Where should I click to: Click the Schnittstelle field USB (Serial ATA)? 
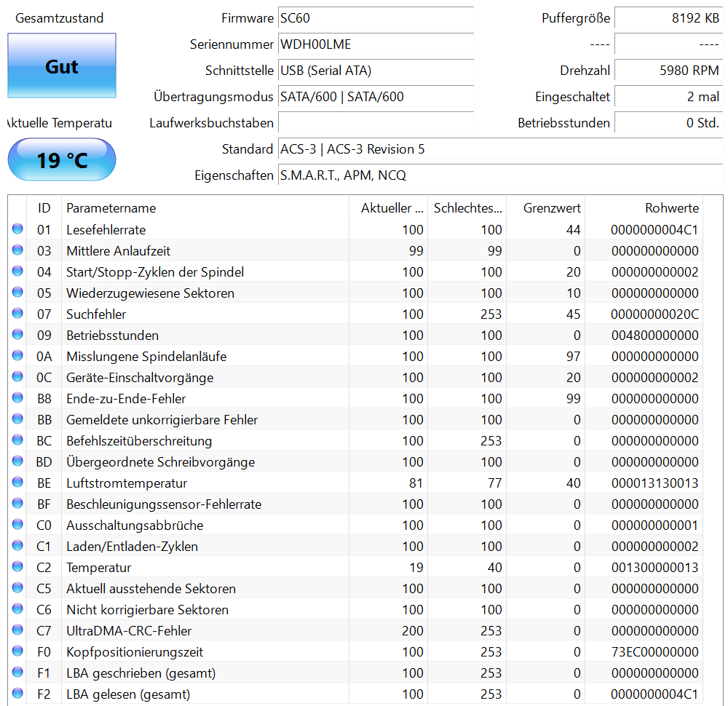(x=376, y=71)
